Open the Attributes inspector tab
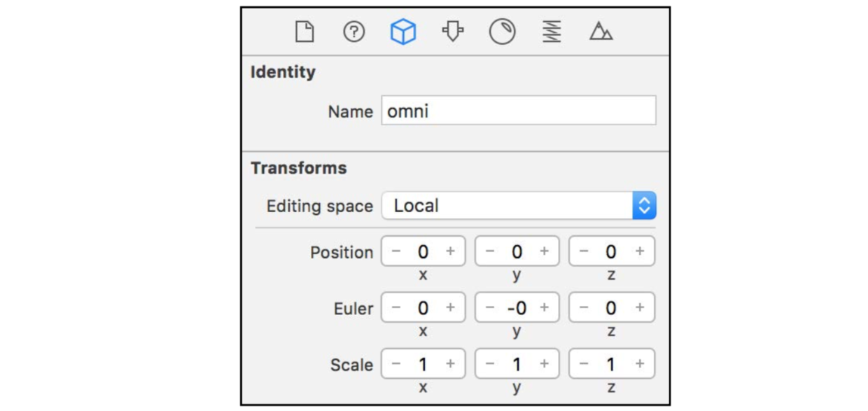 [453, 32]
